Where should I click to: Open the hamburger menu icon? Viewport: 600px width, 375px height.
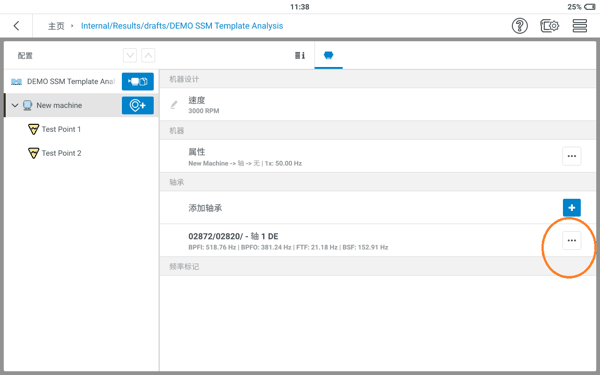(579, 26)
